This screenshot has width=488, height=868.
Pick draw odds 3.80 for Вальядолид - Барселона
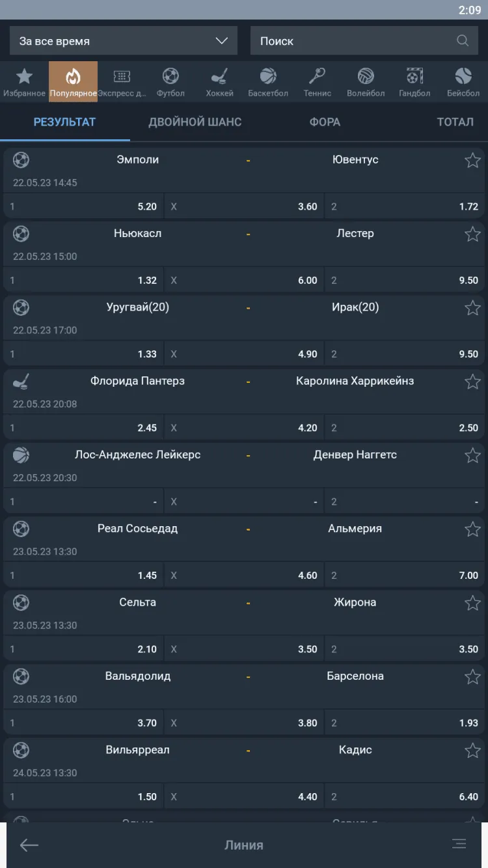coord(244,723)
